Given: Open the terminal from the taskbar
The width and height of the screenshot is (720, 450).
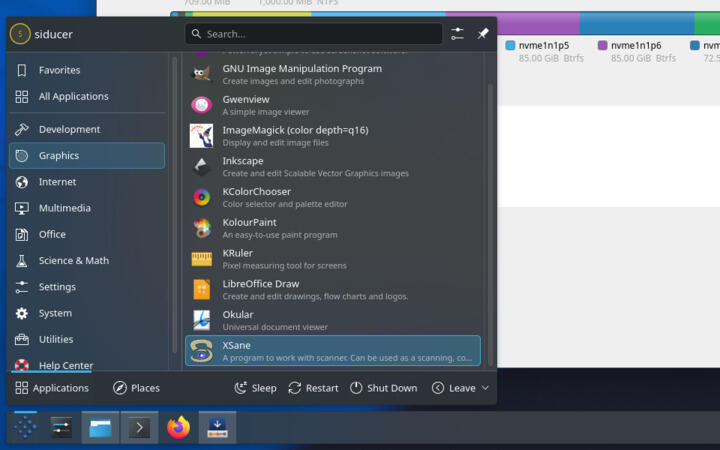Looking at the screenshot, I should click(x=139, y=428).
